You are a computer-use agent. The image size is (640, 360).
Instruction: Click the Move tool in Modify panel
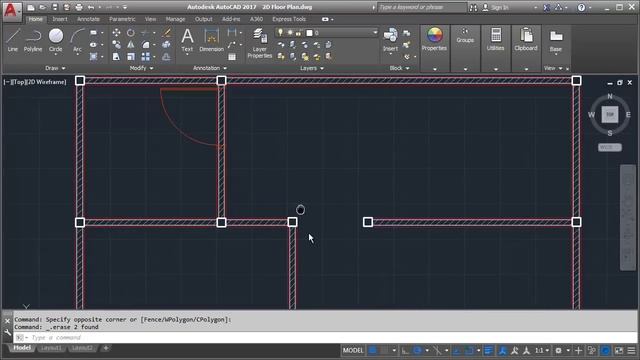116,33
